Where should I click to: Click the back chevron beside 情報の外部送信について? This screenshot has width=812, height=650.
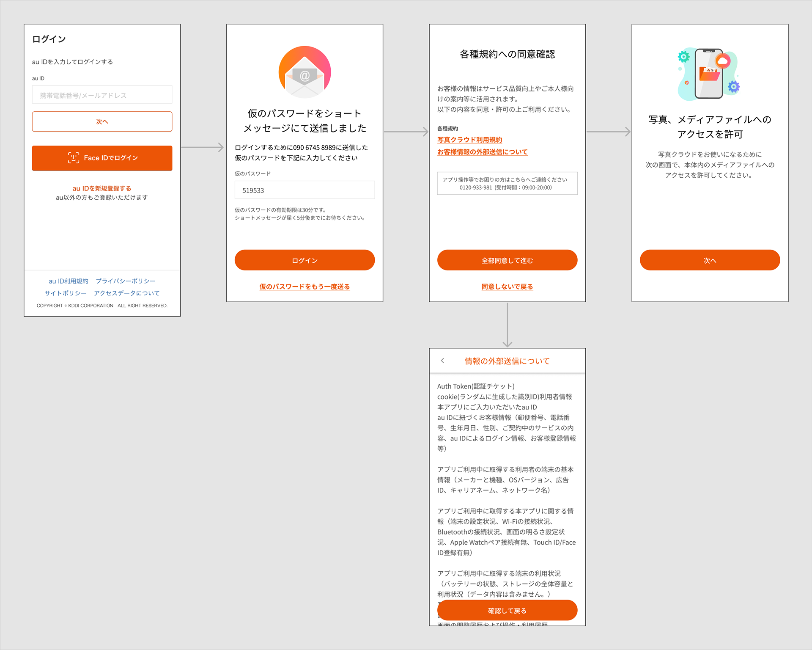pos(442,361)
